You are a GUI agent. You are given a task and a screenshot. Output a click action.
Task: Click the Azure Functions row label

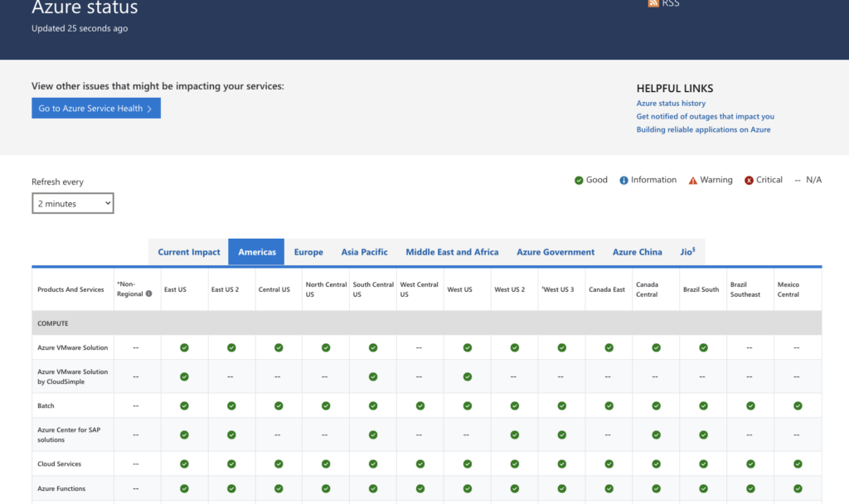[x=61, y=488]
